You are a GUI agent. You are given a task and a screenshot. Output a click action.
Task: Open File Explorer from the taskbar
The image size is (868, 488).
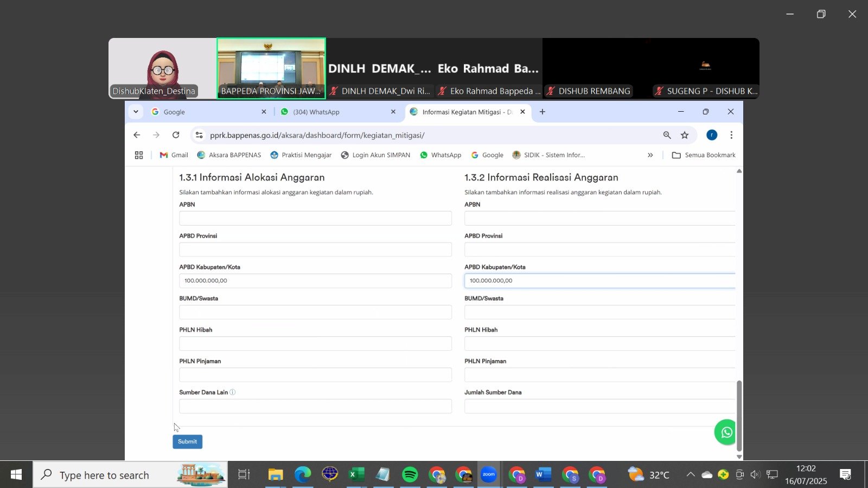pyautogui.click(x=276, y=475)
